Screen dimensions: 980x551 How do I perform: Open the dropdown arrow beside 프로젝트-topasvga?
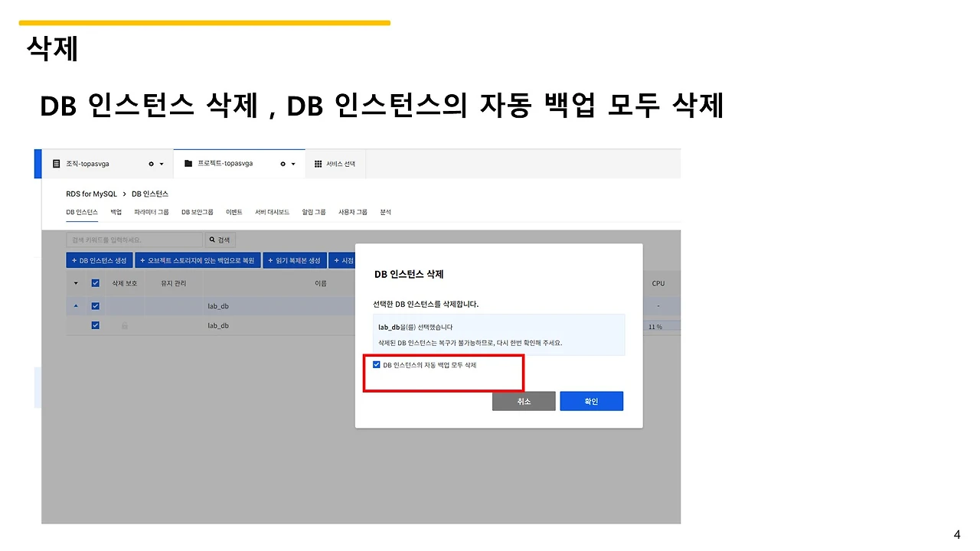pyautogui.click(x=294, y=163)
